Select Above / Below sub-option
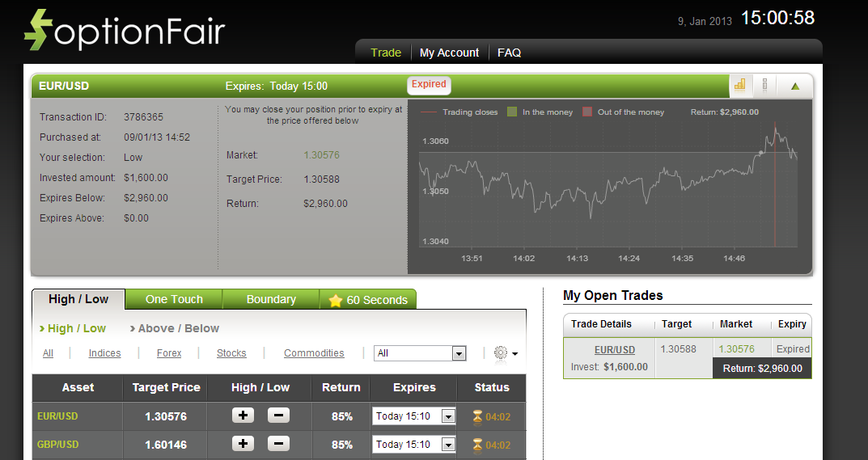 pos(175,328)
